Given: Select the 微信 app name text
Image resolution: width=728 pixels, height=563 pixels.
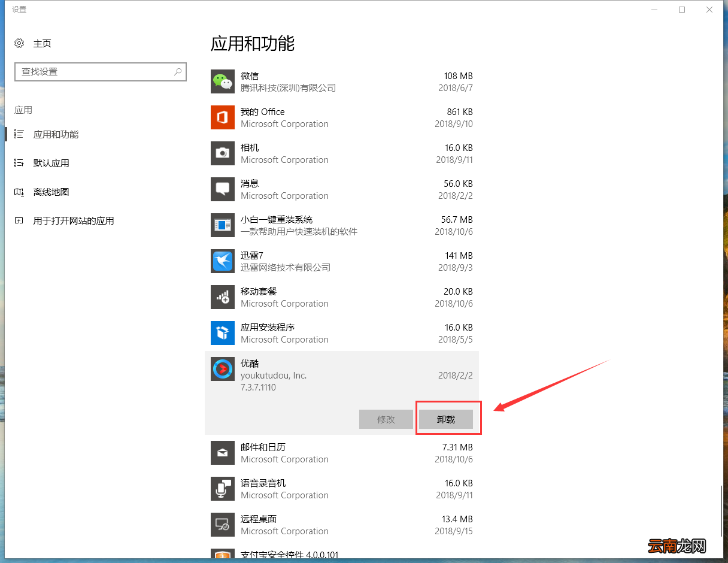Looking at the screenshot, I should point(250,76).
